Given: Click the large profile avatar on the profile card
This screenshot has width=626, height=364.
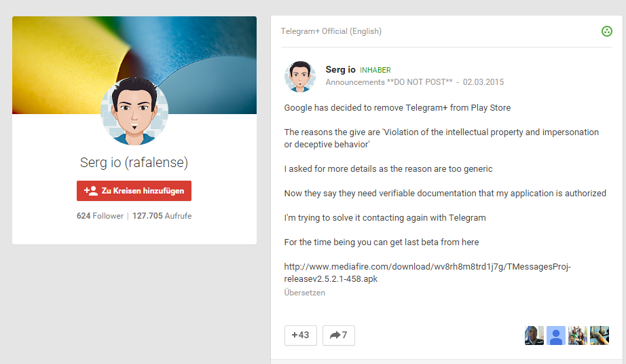Looking at the screenshot, I should pyautogui.click(x=134, y=112).
